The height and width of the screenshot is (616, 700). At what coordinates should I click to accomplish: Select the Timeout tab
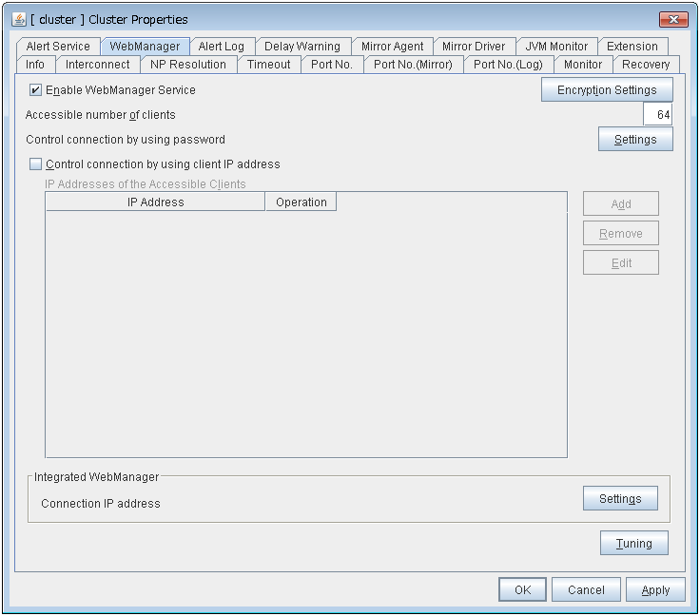tap(269, 65)
